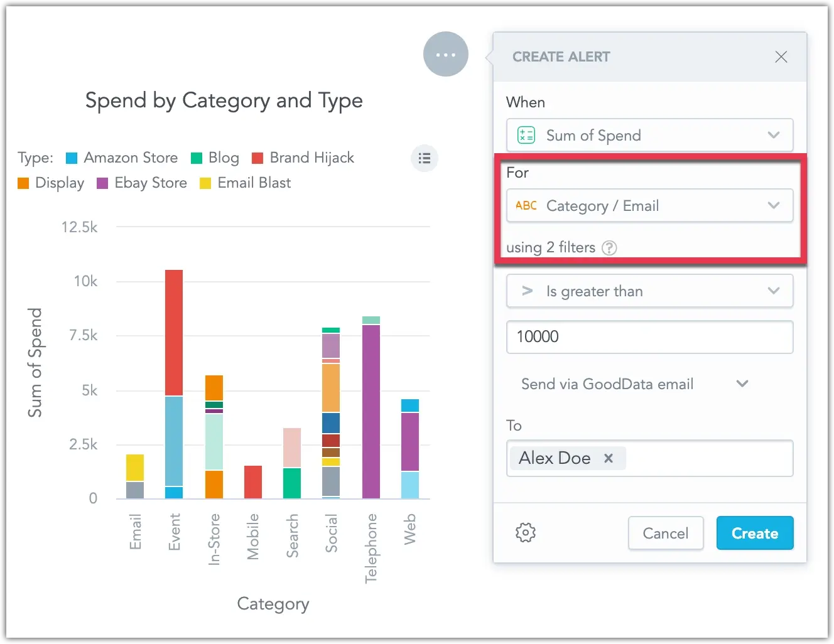834x644 pixels.
Task: Remove Alex Doe recipient with x
Action: tap(608, 458)
